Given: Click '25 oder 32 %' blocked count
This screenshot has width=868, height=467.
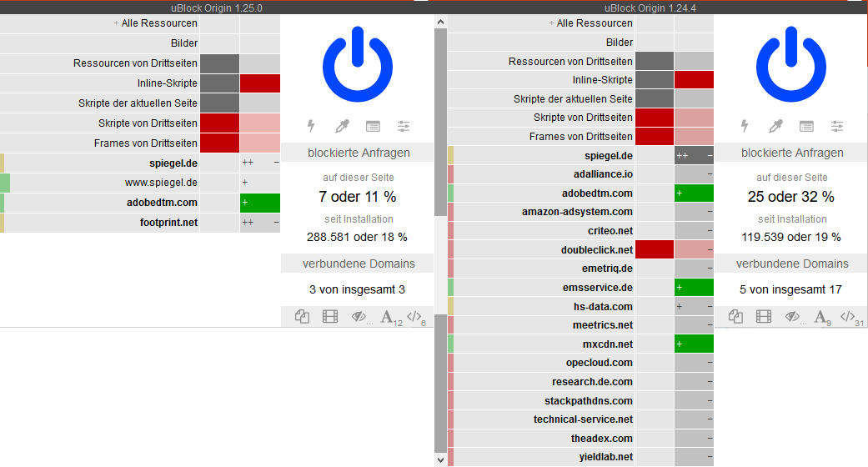Looking at the screenshot, I should coord(791,197).
